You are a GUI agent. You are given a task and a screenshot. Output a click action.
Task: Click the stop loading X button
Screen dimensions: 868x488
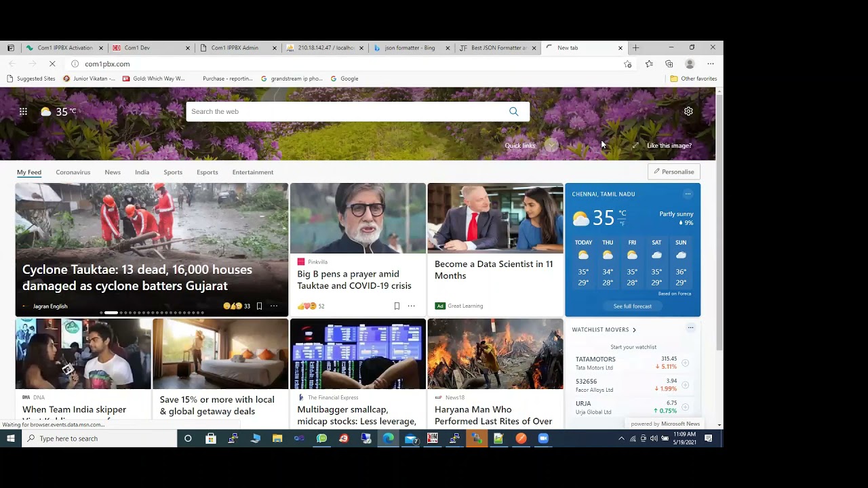(52, 64)
